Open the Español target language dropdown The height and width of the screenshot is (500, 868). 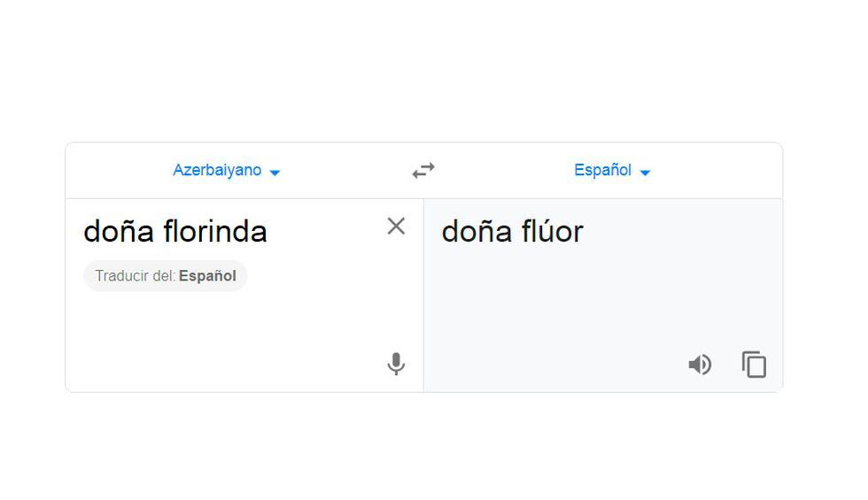click(x=602, y=171)
